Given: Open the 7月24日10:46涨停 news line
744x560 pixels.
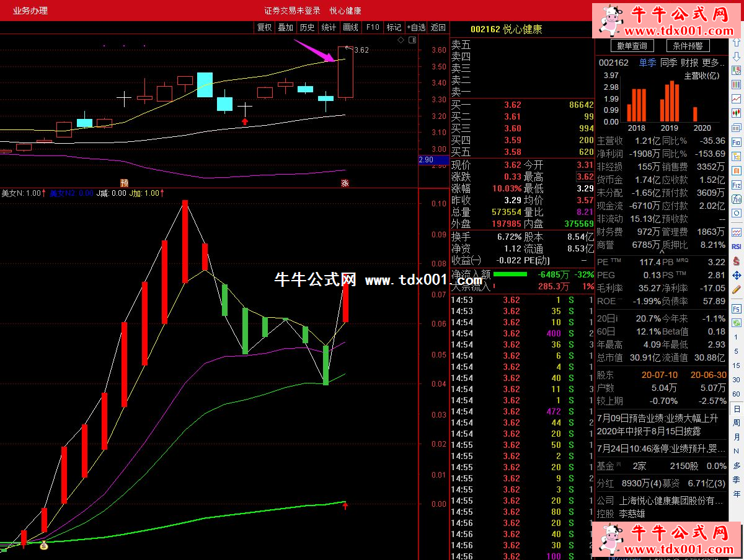Looking at the screenshot, I should pos(661,447).
